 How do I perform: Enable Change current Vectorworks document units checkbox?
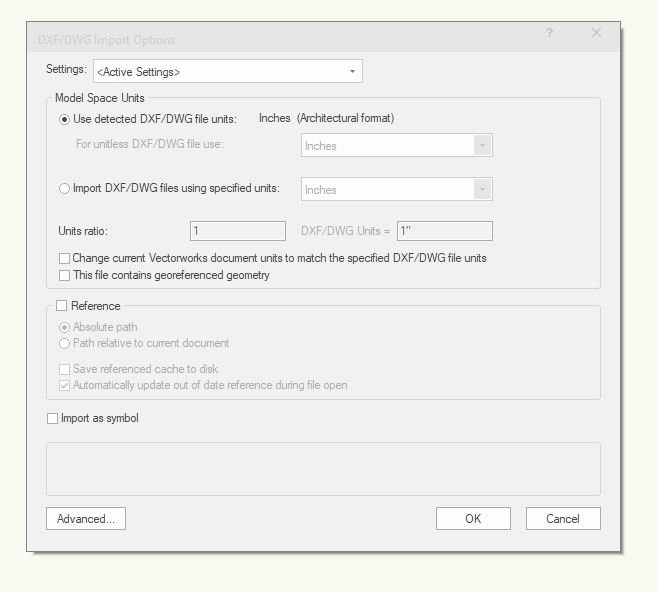[65, 259]
